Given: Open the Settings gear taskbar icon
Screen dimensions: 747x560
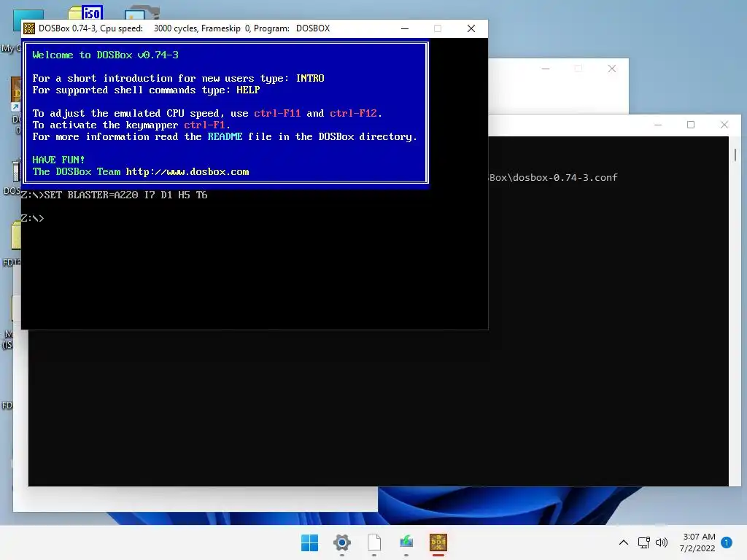Looking at the screenshot, I should coord(342,542).
